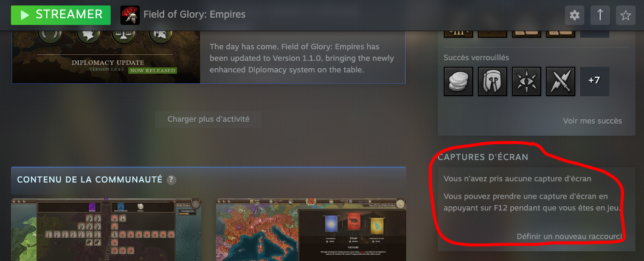Click the green STREAMER play button

(x=61, y=15)
